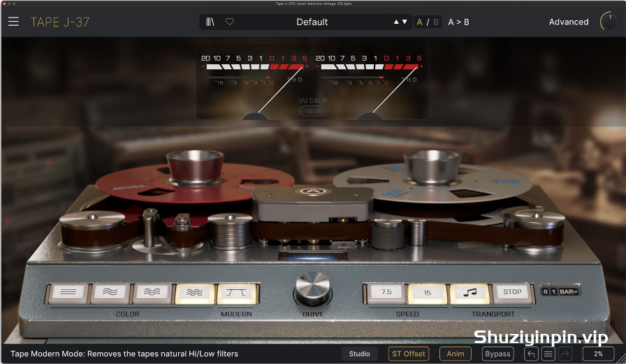Image resolution: width=626 pixels, height=364 pixels.
Task: Click the TAPE J-37 title logo
Action: 60,22
